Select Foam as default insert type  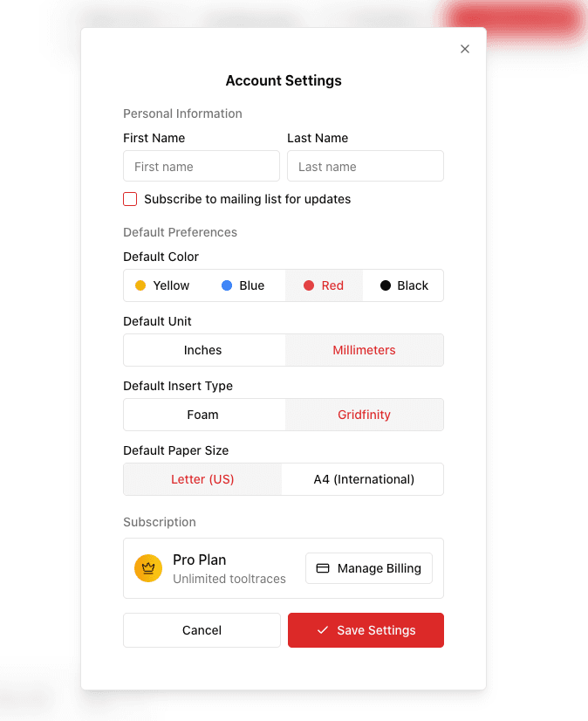click(203, 415)
